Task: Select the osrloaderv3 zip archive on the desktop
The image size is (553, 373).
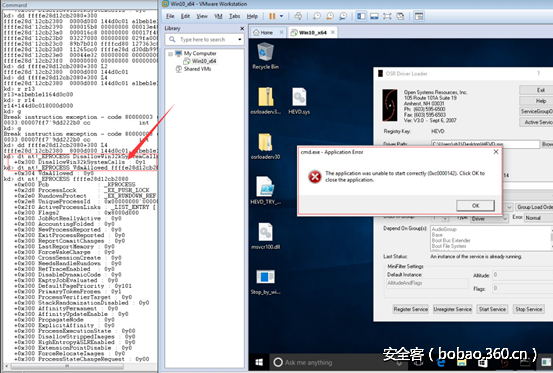Action: click(265, 101)
